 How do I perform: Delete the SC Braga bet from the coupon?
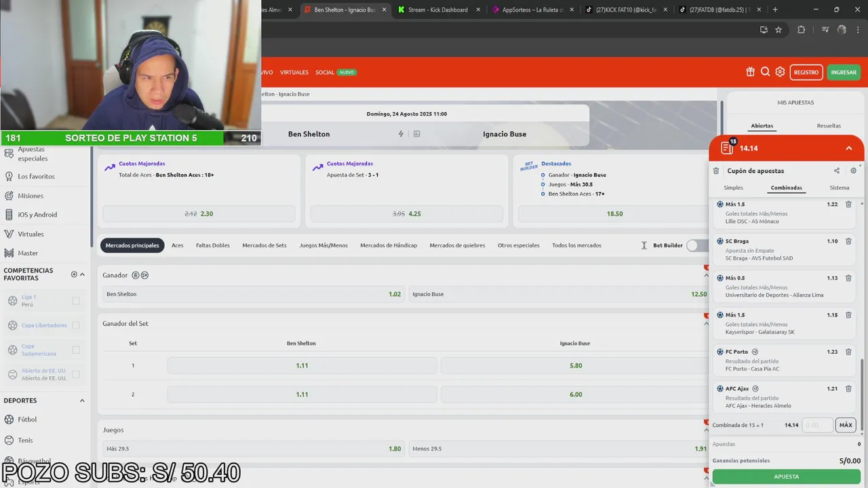pos(848,241)
